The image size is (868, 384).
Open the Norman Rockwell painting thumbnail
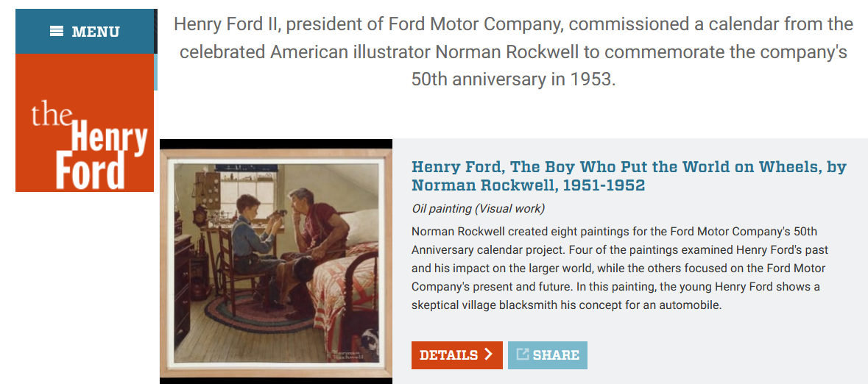point(276,261)
